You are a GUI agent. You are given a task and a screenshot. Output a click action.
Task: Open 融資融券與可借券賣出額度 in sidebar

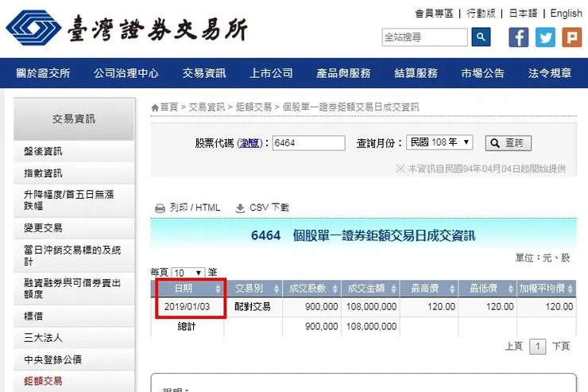tap(74, 289)
